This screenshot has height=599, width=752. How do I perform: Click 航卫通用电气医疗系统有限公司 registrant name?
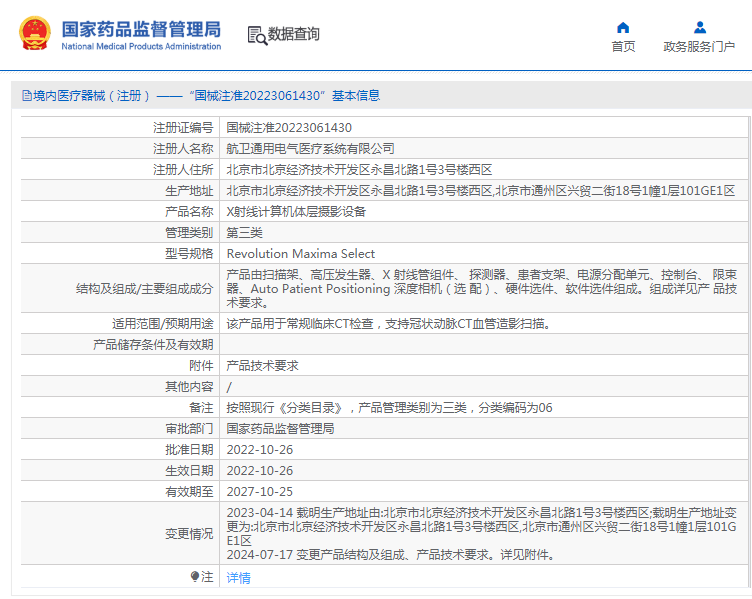(x=310, y=149)
